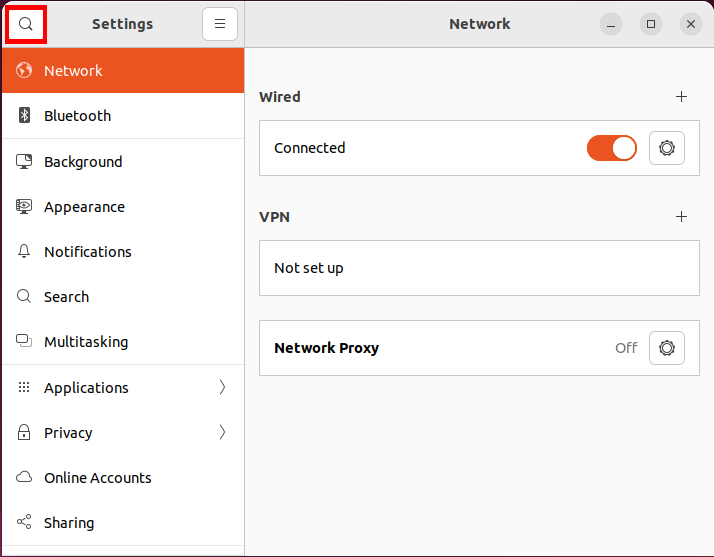Click the Background monitor icon
The height and width of the screenshot is (557, 714).
24,162
